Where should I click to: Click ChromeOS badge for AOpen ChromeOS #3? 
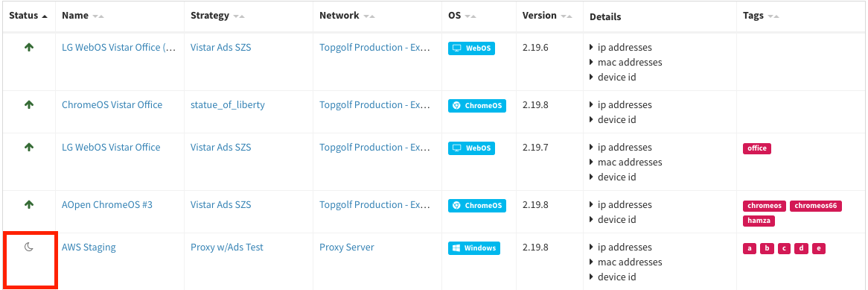click(x=476, y=206)
